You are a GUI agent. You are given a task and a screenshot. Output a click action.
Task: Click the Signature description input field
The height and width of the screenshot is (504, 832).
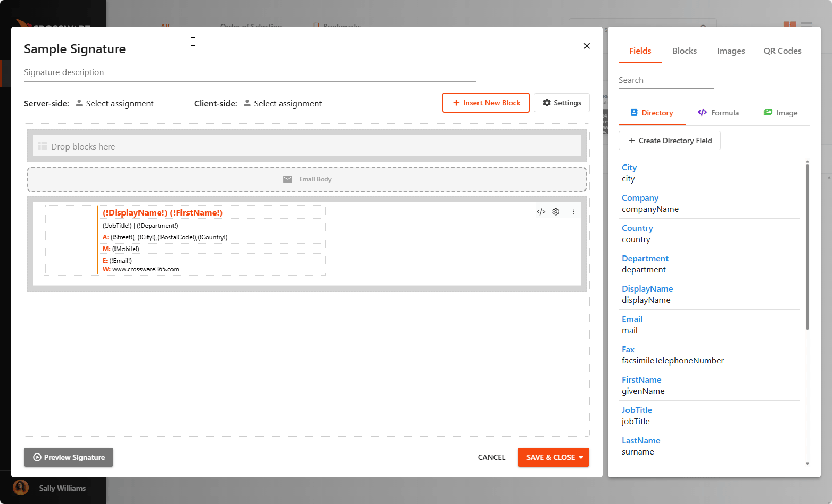pyautogui.click(x=250, y=72)
